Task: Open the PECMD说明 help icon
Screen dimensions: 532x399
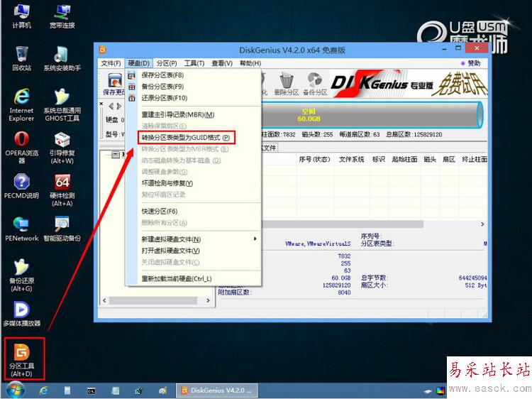Action: [x=22, y=185]
